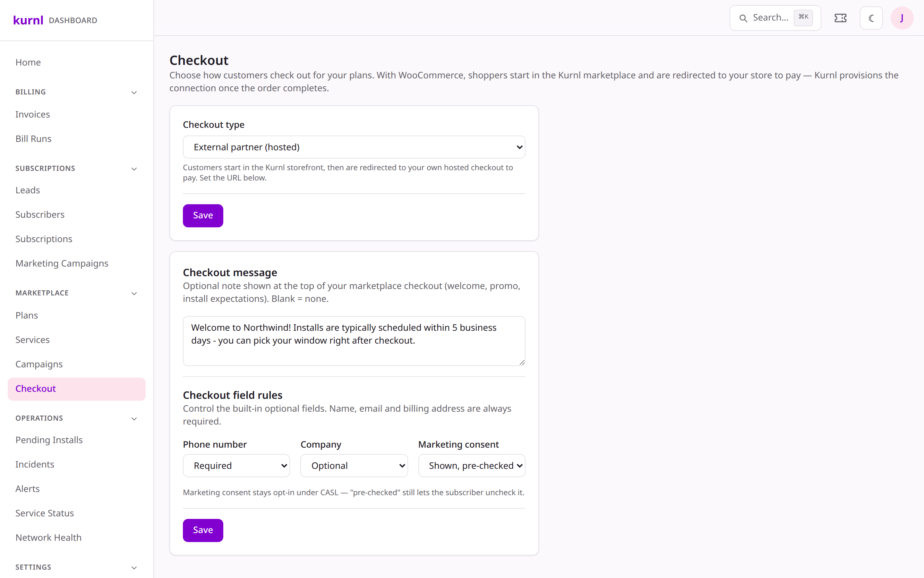924x578 pixels.
Task: Click the OPERATIONS section header
Action: 39,418
